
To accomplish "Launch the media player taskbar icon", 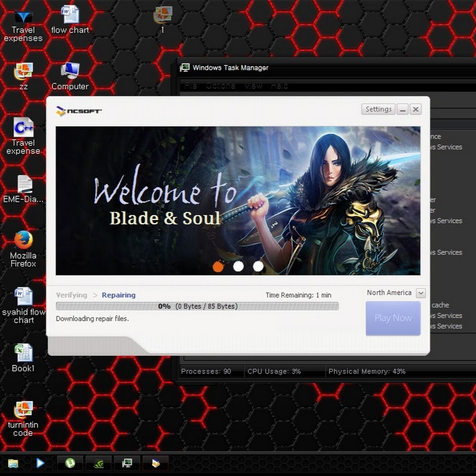I will click(40, 463).
